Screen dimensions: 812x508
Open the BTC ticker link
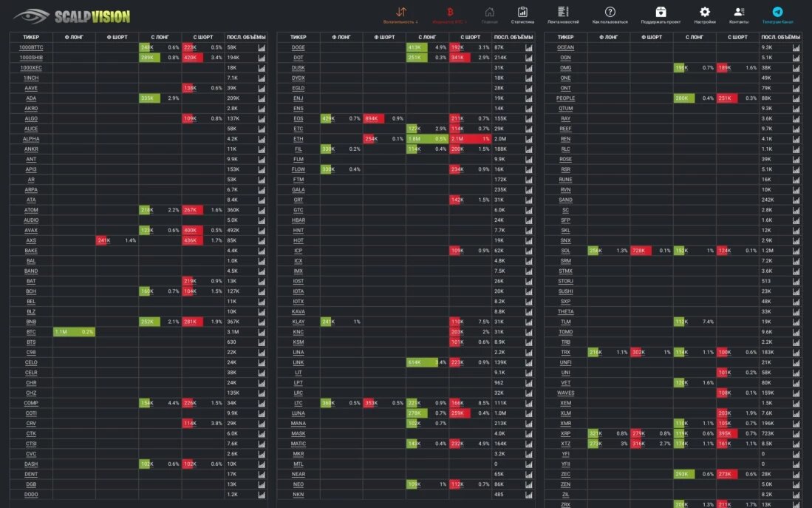[x=31, y=332]
